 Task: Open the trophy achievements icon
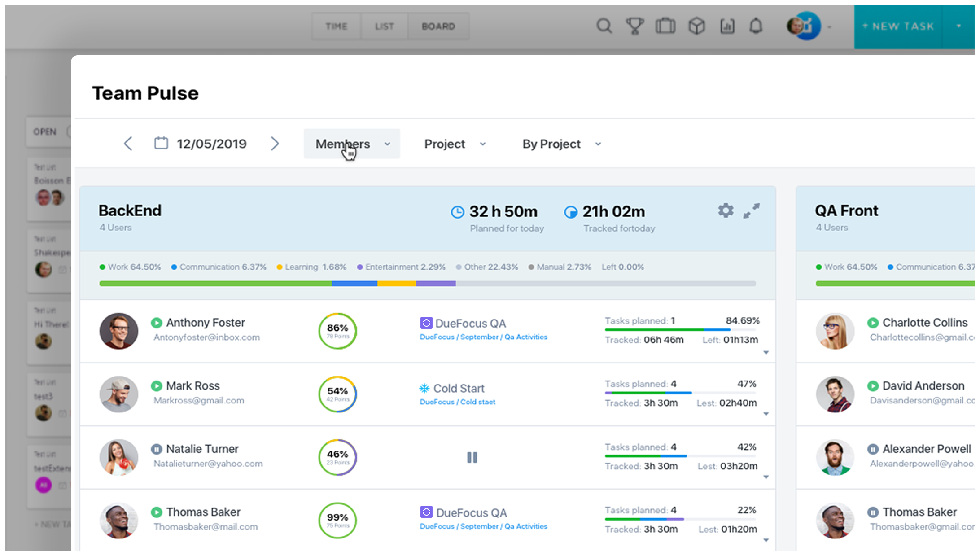tap(634, 26)
